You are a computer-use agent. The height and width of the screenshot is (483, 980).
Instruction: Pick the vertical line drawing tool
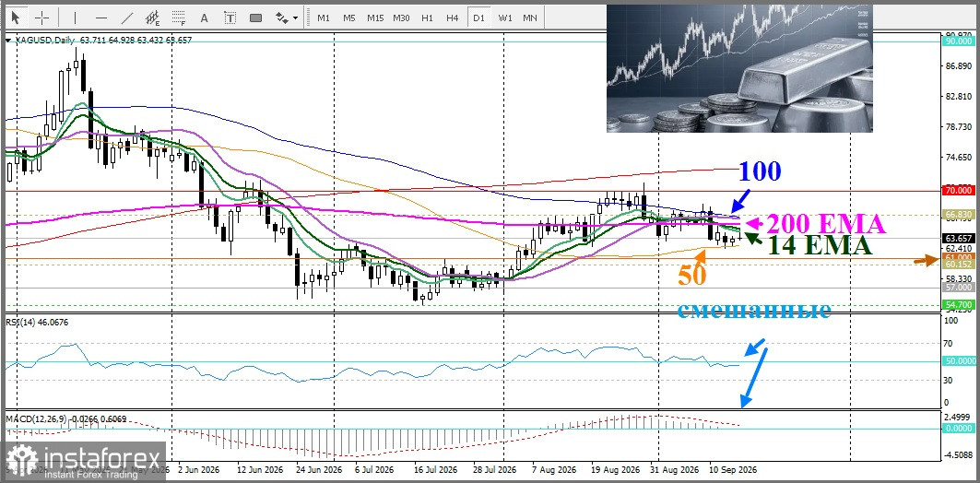point(75,18)
